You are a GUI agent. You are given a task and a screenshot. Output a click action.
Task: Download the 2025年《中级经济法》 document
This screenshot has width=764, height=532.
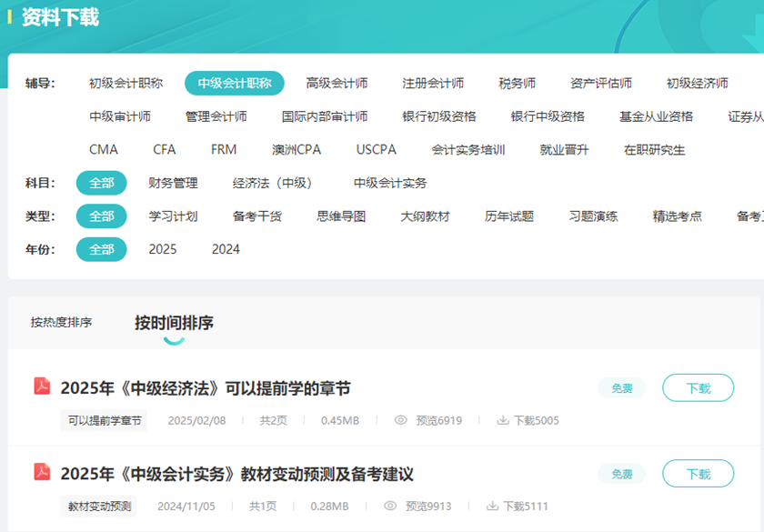(x=698, y=387)
